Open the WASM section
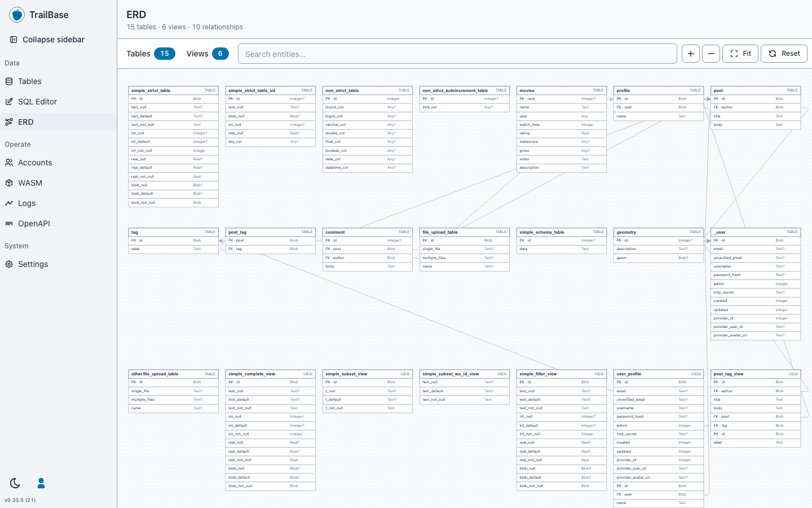The height and width of the screenshot is (508, 812). [x=59, y=183]
